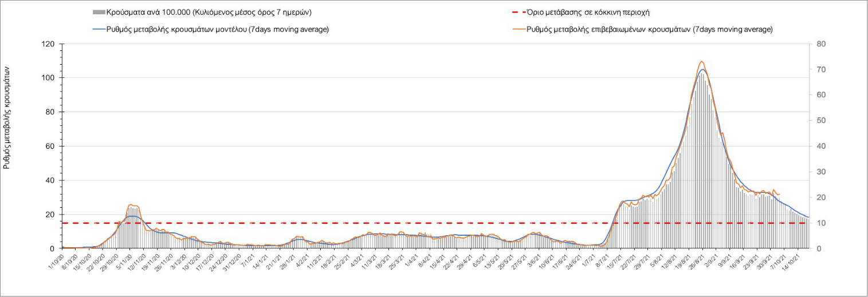Click the orange line peak in November 2020
The width and height of the screenshot is (868, 297).
pyautogui.click(x=132, y=204)
